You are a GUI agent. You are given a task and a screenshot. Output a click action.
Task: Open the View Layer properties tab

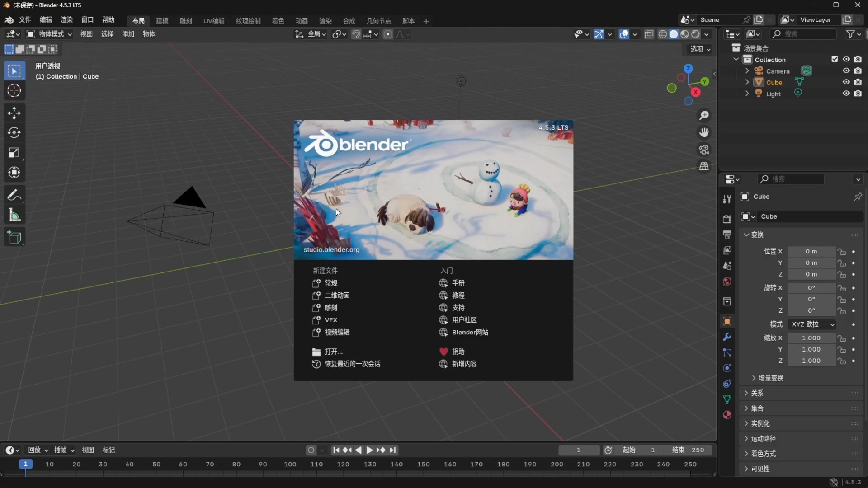point(727,250)
